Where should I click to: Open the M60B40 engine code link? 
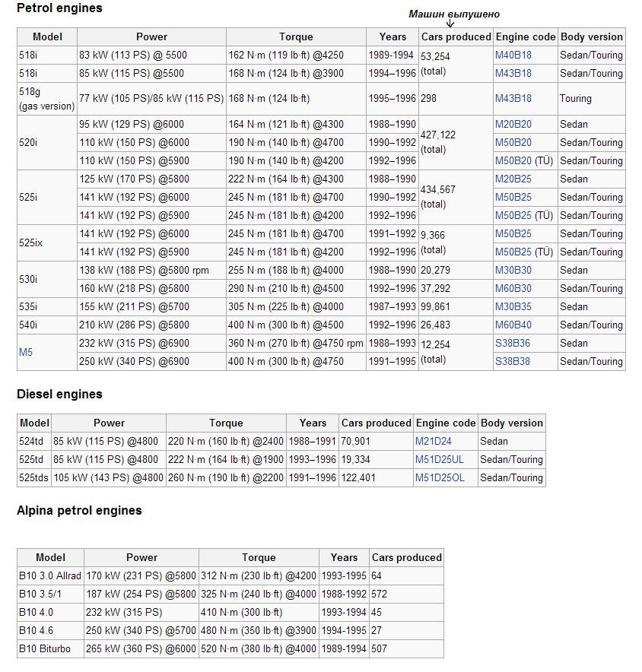513,325
